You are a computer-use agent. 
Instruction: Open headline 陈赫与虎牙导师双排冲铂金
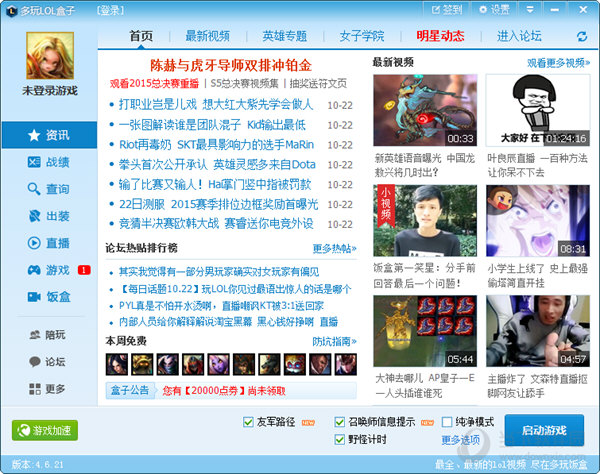pos(231,65)
